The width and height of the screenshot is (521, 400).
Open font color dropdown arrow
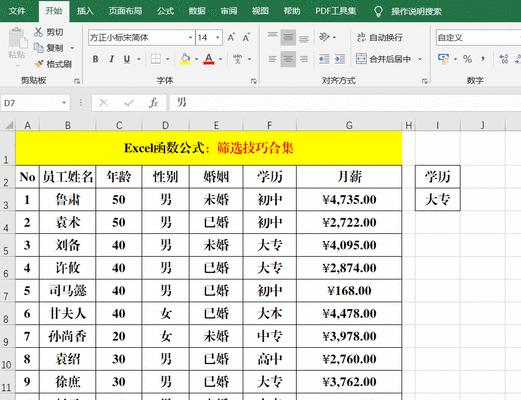pos(221,59)
